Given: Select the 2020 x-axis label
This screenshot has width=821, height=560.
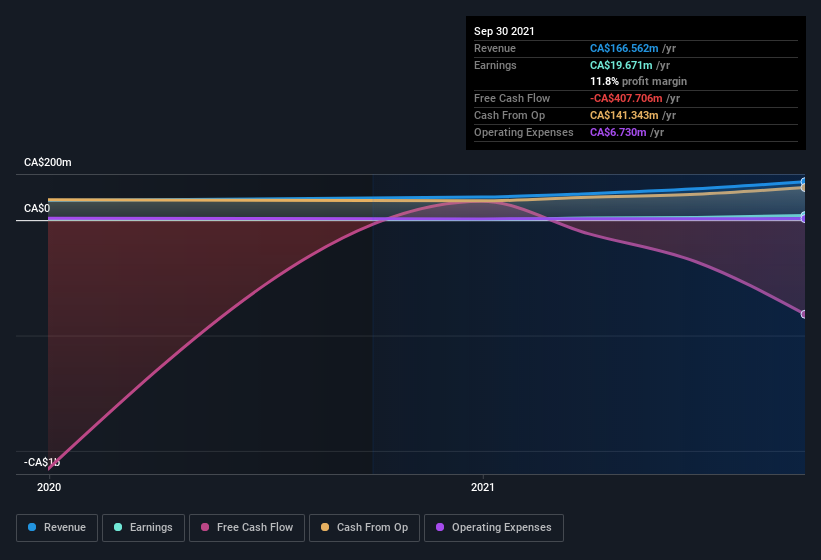Looking at the screenshot, I should pyautogui.click(x=49, y=487).
